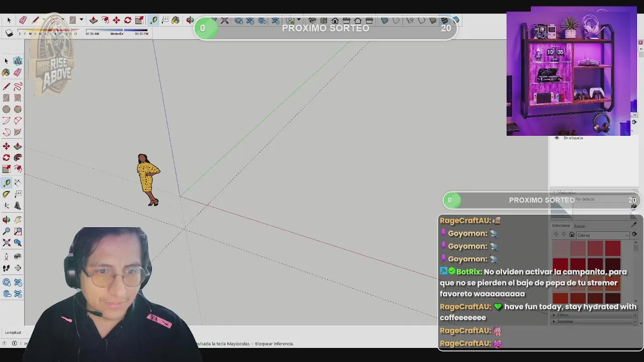Adjust the shadow date month slider
644x362 pixels.
pos(48,31)
